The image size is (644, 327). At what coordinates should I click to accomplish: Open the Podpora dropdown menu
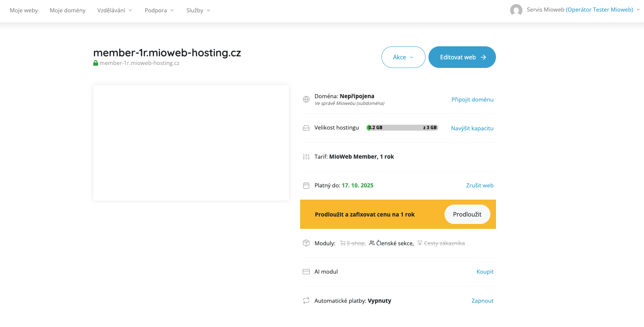pos(159,10)
